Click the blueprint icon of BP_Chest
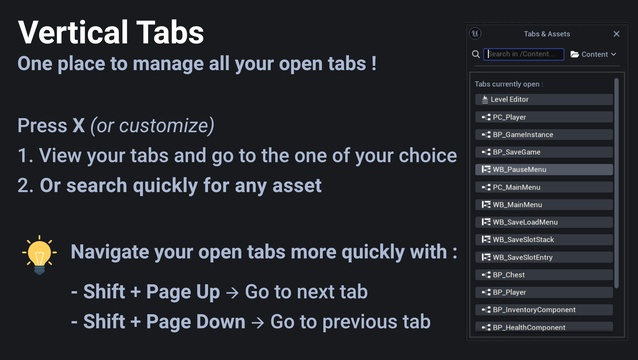 486,275
